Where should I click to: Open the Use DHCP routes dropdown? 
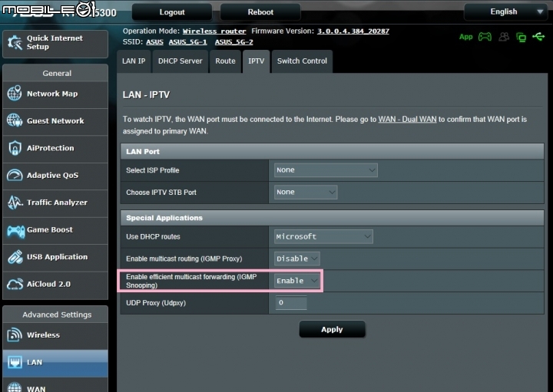click(323, 237)
